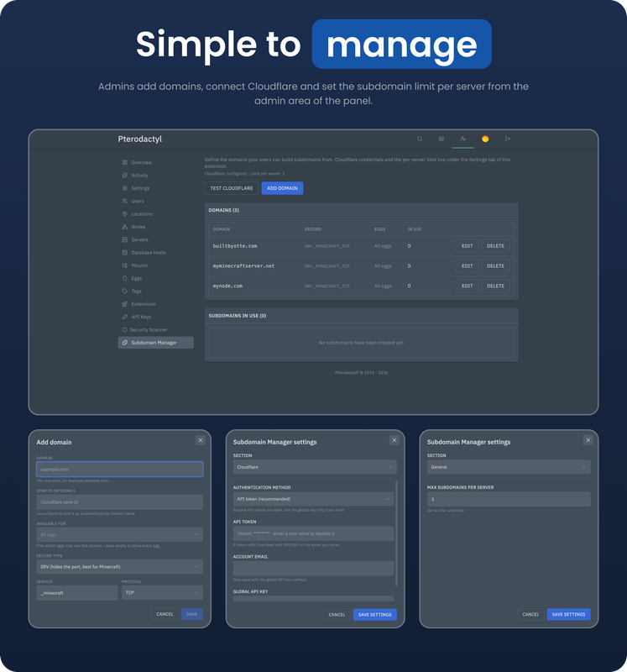This screenshot has height=672, width=627.
Task: Click the API Token input field
Action: pyautogui.click(x=313, y=533)
